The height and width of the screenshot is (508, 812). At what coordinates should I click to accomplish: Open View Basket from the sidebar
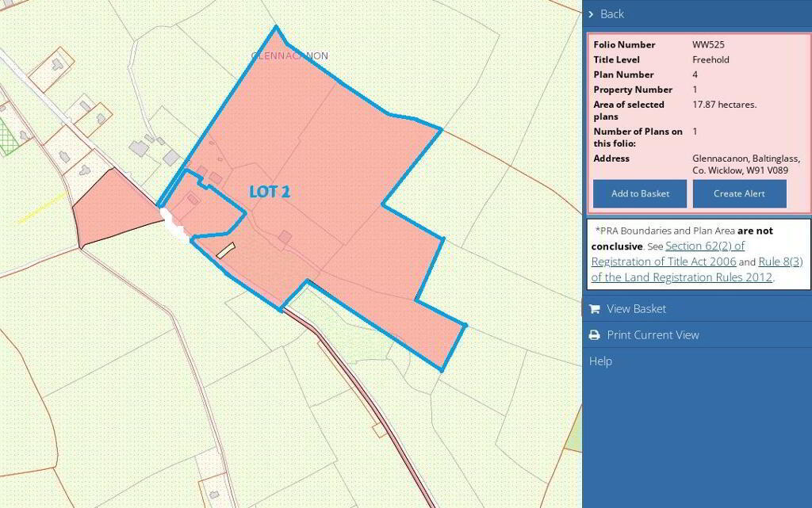(x=636, y=309)
